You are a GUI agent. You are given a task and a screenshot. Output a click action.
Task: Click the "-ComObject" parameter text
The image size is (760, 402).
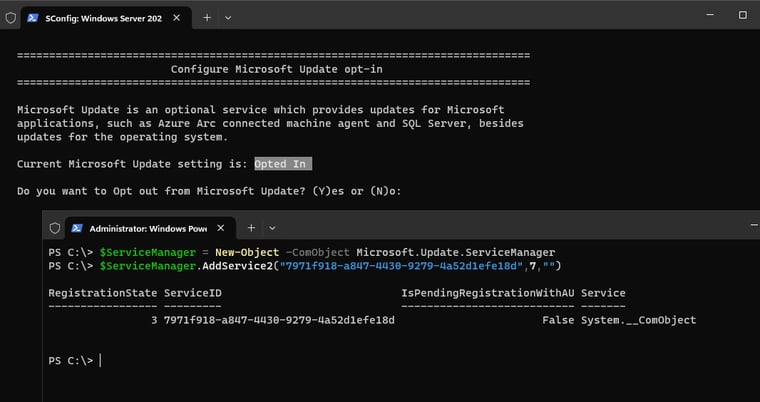(x=317, y=253)
